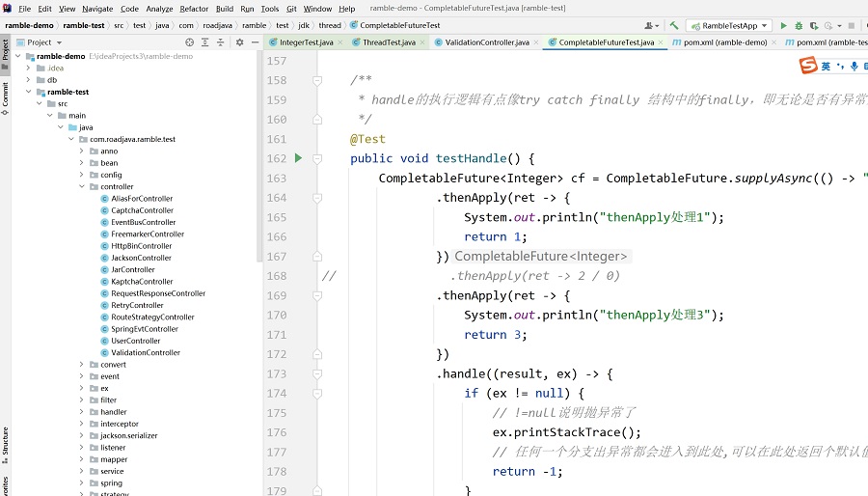Click breadcrumb thread

point(330,25)
